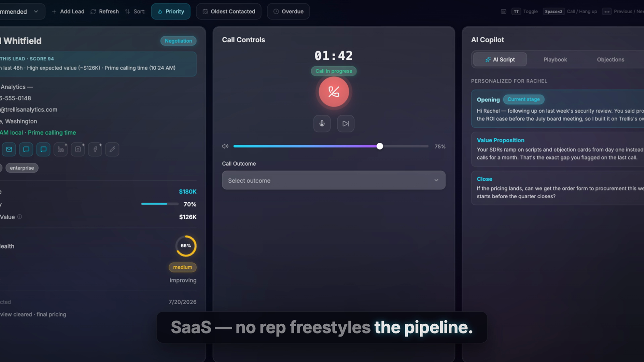Send email via the envelope icon
This screenshot has width=644, height=362.
pyautogui.click(x=9, y=149)
